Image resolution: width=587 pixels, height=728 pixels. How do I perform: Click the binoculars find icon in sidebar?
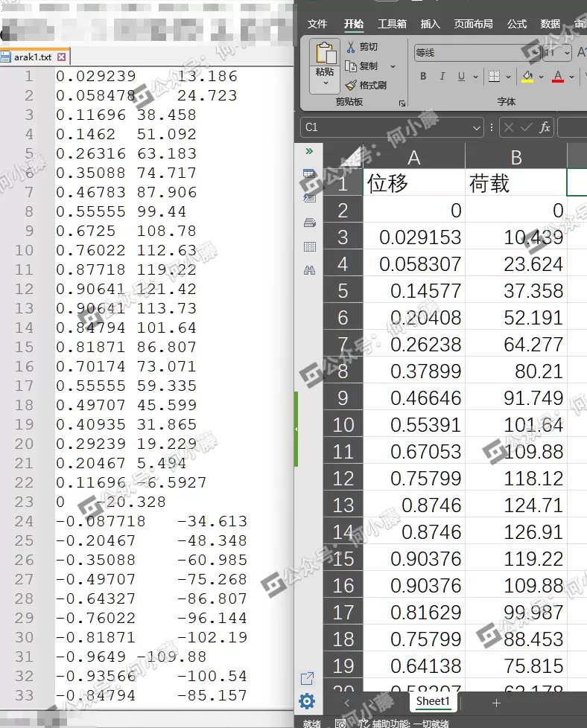pyautogui.click(x=309, y=271)
